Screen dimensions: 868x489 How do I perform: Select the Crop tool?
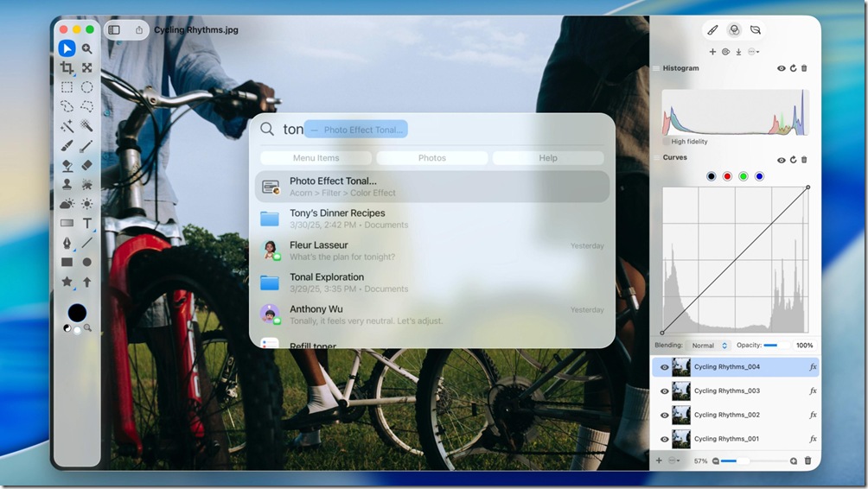67,67
